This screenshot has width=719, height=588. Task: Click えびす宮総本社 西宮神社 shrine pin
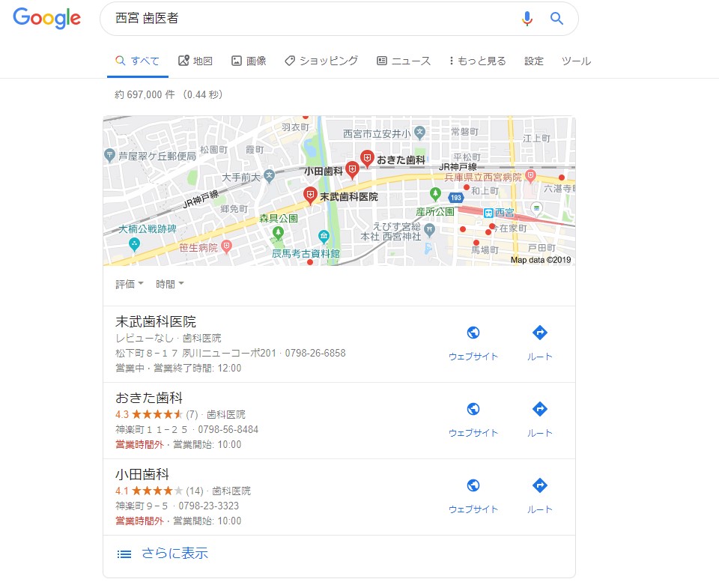[429, 230]
